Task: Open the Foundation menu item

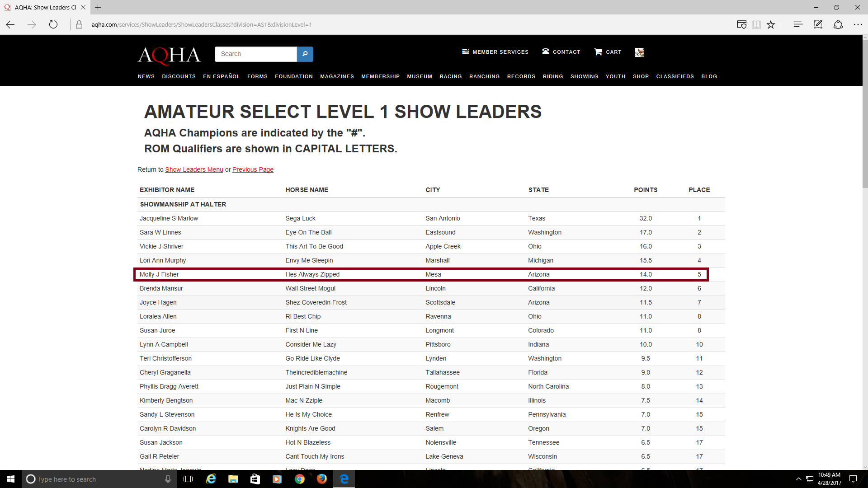Action: pyautogui.click(x=294, y=76)
